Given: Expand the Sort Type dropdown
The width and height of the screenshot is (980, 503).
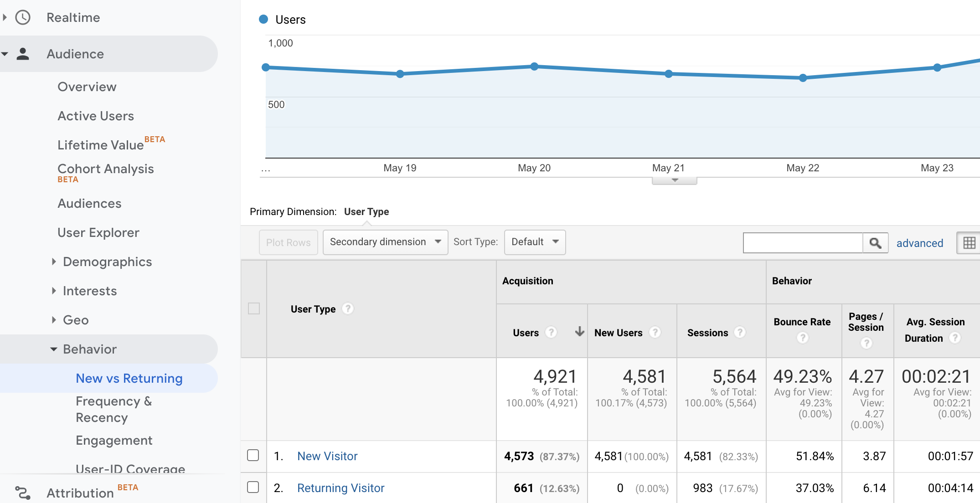Looking at the screenshot, I should pos(534,242).
